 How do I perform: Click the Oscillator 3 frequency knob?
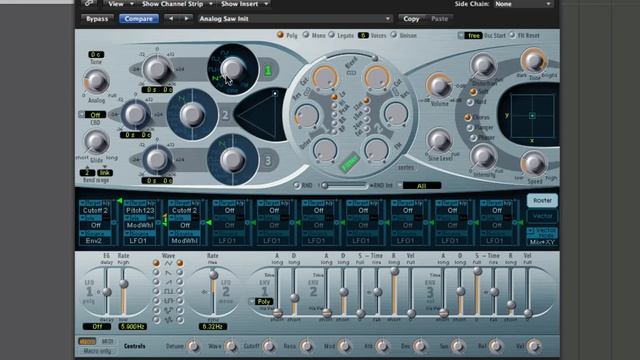pyautogui.click(x=157, y=159)
